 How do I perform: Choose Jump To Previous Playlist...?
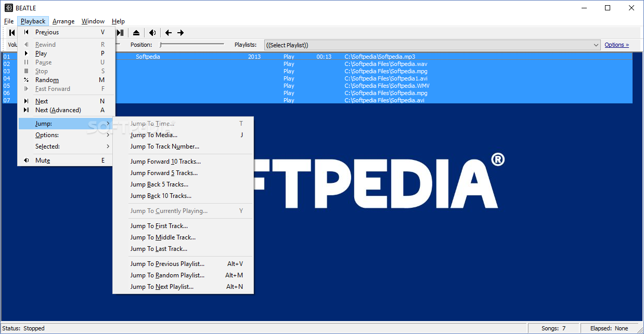[183, 264]
